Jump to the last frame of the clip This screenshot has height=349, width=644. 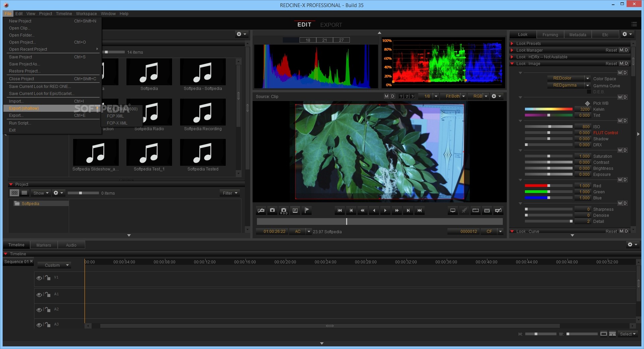420,210
